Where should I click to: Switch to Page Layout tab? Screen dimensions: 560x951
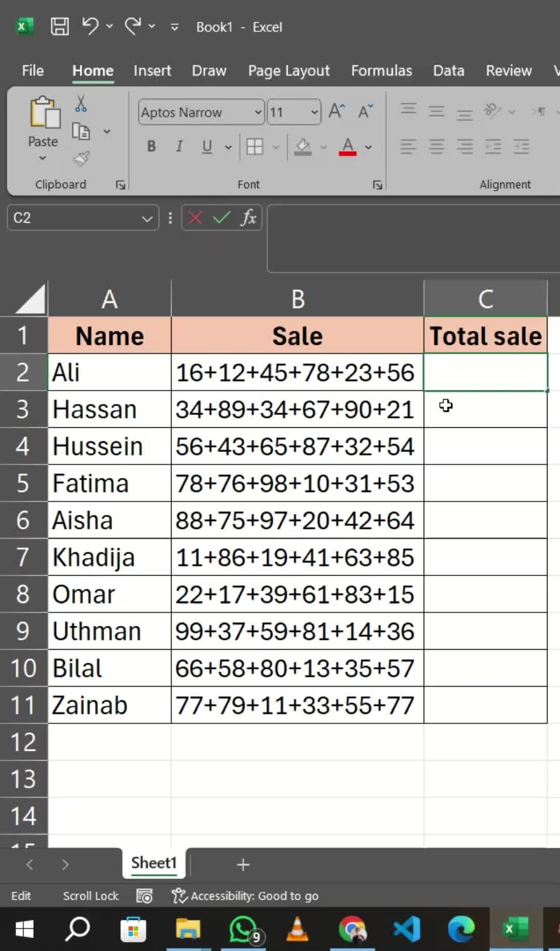[289, 71]
